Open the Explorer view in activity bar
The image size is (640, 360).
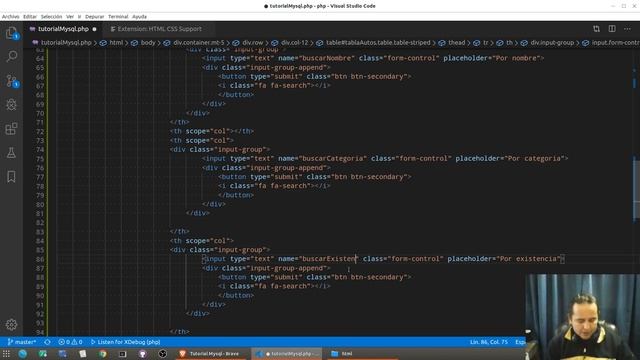click(x=11, y=33)
